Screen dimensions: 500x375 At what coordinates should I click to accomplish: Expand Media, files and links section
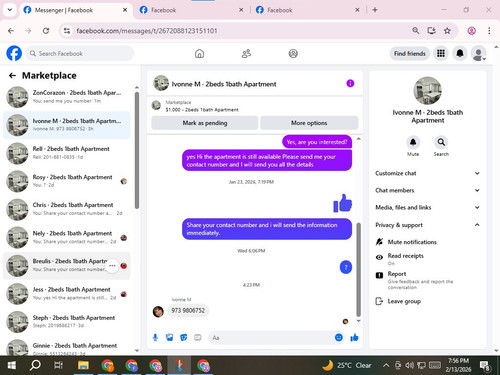coord(427,207)
